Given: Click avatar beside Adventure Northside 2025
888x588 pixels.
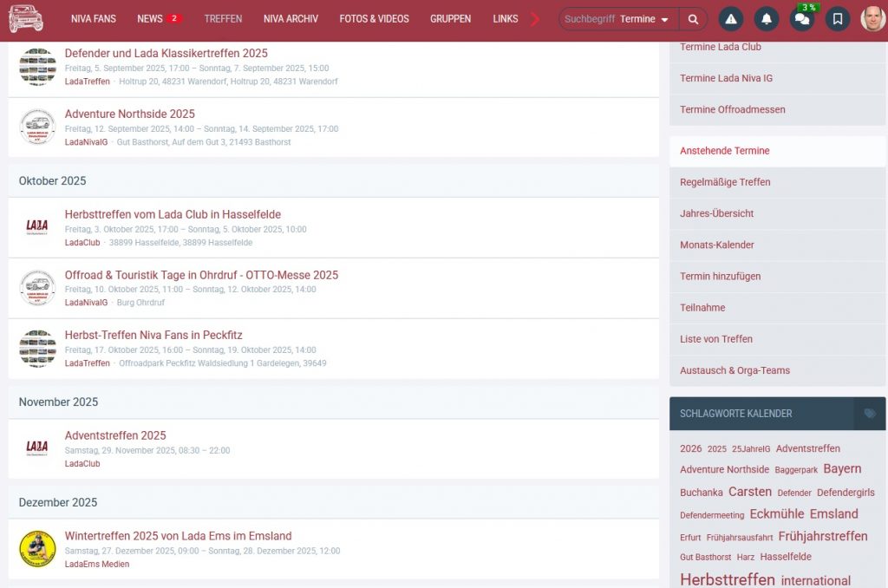Looking at the screenshot, I should (37, 127).
